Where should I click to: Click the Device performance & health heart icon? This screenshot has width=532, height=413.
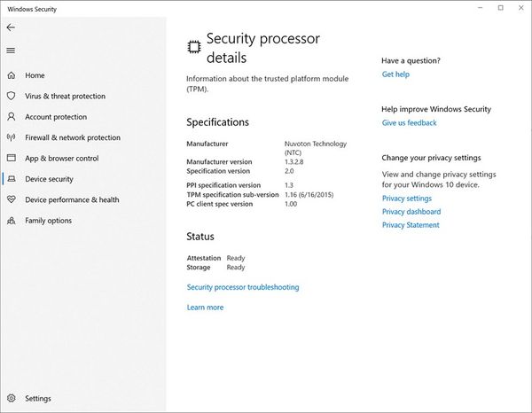[x=11, y=199]
